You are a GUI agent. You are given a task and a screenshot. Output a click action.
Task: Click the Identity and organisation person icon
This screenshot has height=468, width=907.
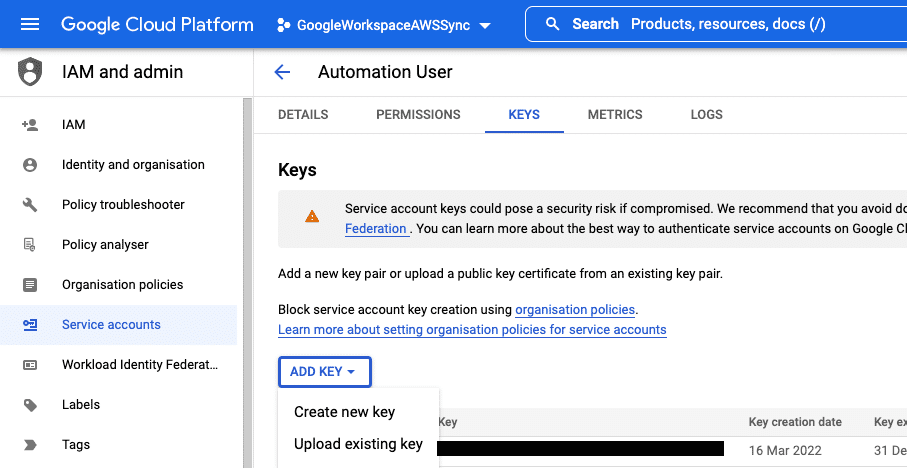pyautogui.click(x=30, y=165)
